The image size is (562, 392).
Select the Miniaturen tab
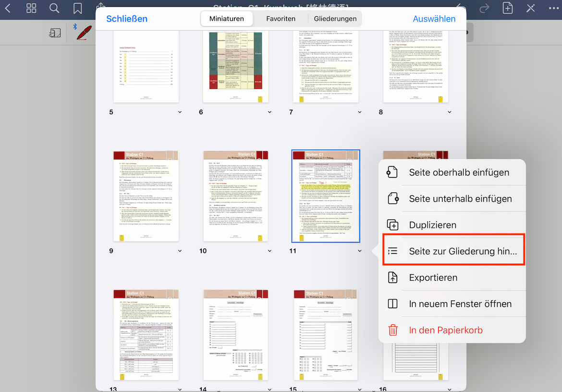[227, 19]
